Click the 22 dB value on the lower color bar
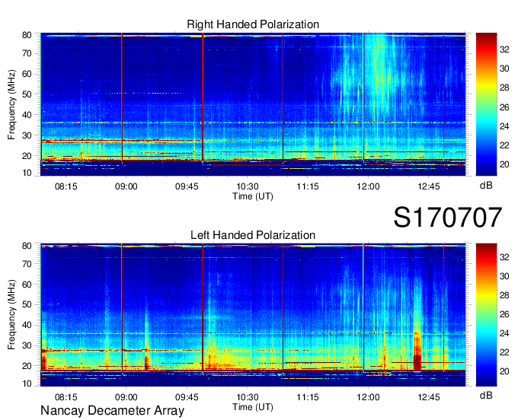The height and width of the screenshot is (420, 518). [x=504, y=352]
